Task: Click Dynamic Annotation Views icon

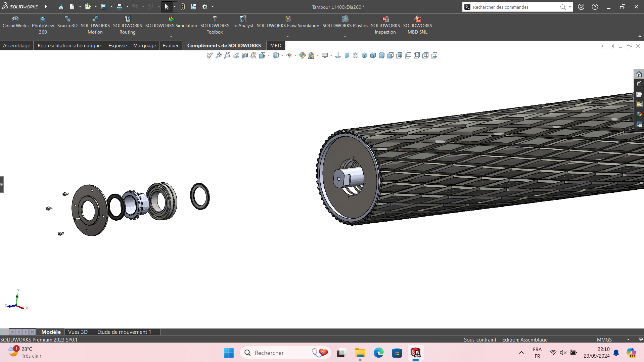Action: pos(254,55)
